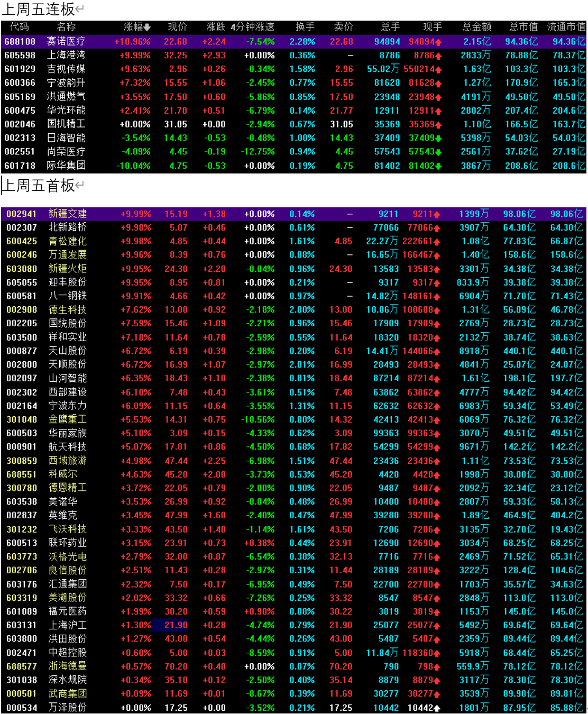Select stock code 605598
Screen dimensions: 588x714
(x=20, y=55)
